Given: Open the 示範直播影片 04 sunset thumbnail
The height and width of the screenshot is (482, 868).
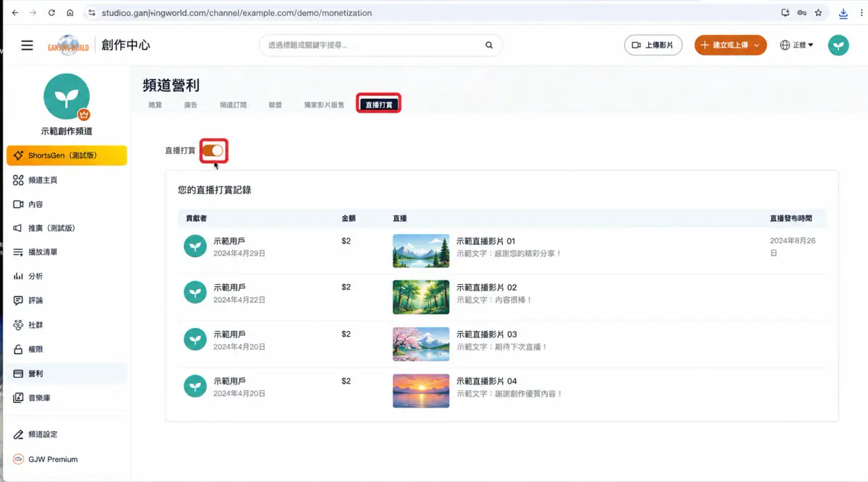Looking at the screenshot, I should (421, 391).
